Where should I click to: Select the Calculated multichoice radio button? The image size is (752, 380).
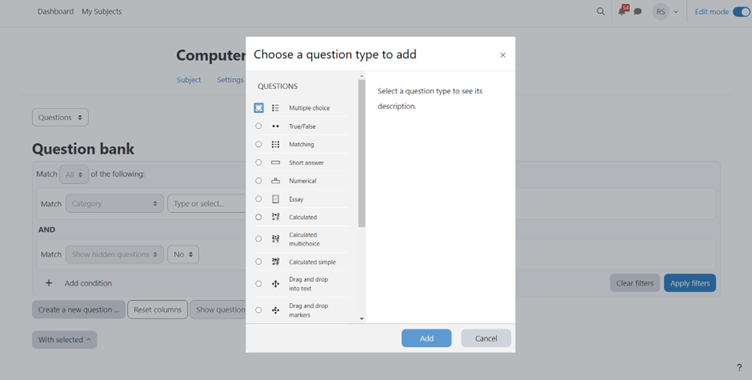[258, 239]
